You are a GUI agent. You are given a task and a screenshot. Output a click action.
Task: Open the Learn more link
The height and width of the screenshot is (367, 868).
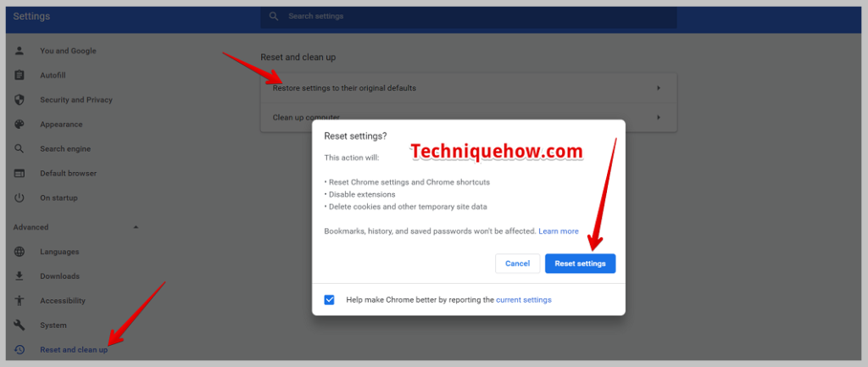(x=559, y=231)
